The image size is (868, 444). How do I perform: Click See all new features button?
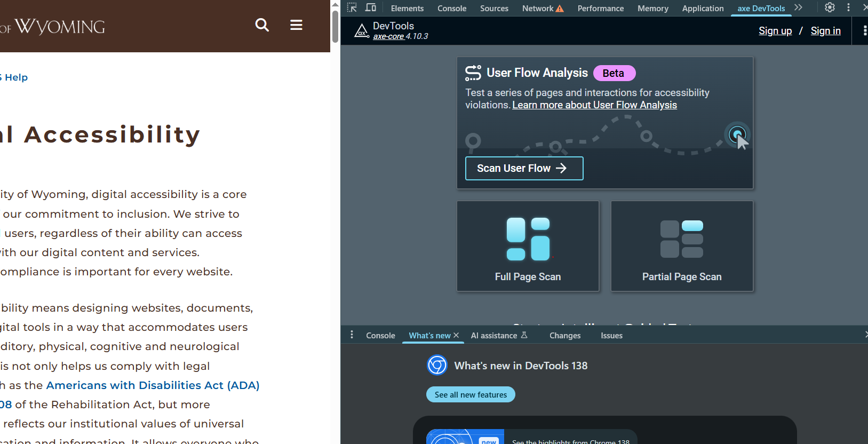(471, 394)
